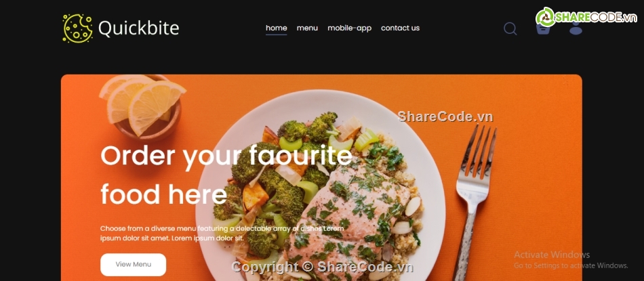Select the Quickbite brand name text
Viewport: 644px width, 281px height.
coord(139,28)
